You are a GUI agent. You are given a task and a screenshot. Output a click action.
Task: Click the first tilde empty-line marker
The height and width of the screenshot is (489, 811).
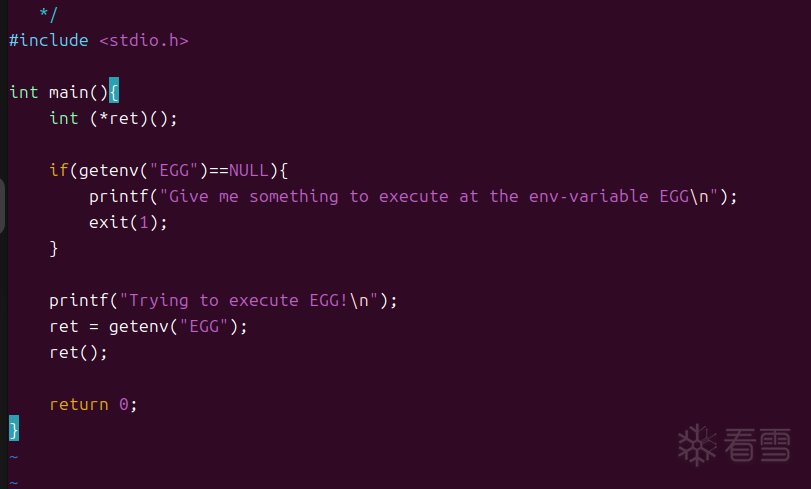point(14,456)
